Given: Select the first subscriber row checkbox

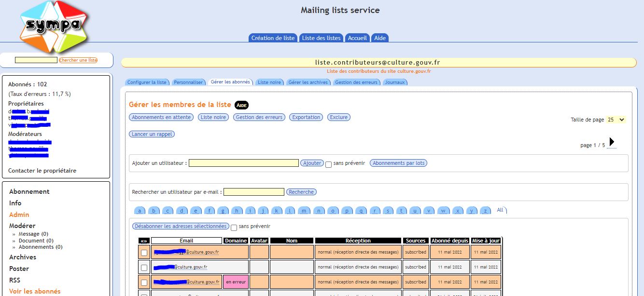Looking at the screenshot, I should [x=144, y=252].
